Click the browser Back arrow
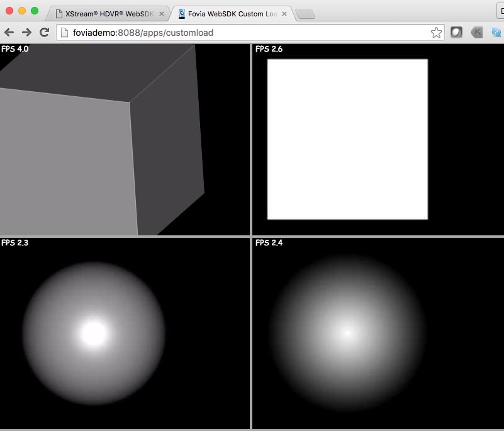Screen dimensions: 504x431 9,33
